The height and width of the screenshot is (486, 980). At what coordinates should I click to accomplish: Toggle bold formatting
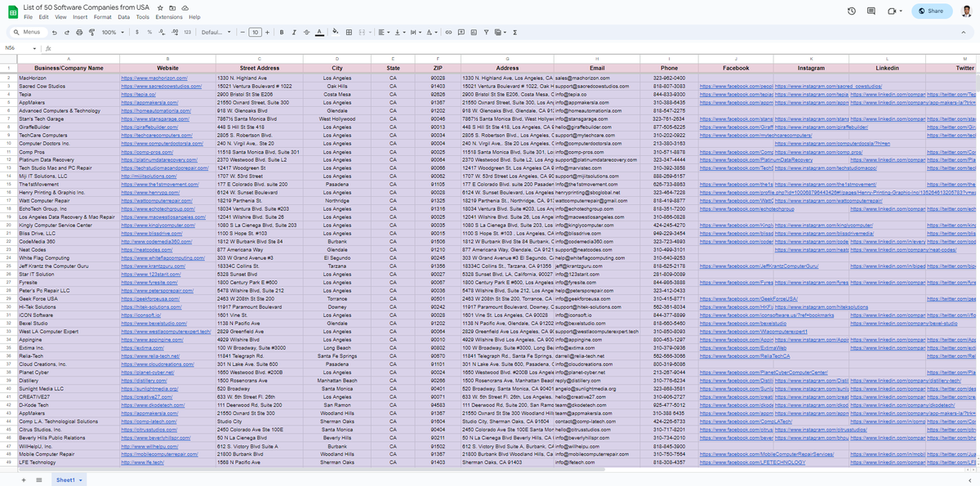click(282, 32)
